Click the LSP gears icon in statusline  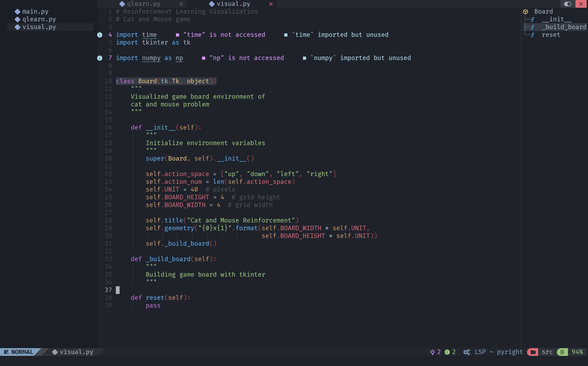(467, 352)
